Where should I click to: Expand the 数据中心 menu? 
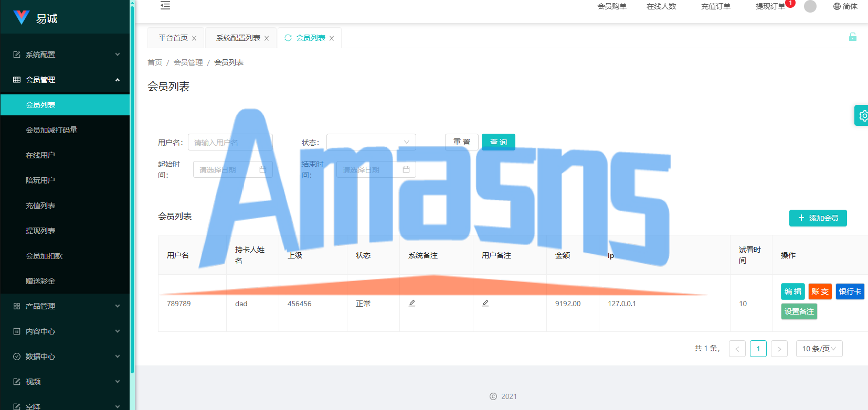click(x=65, y=357)
